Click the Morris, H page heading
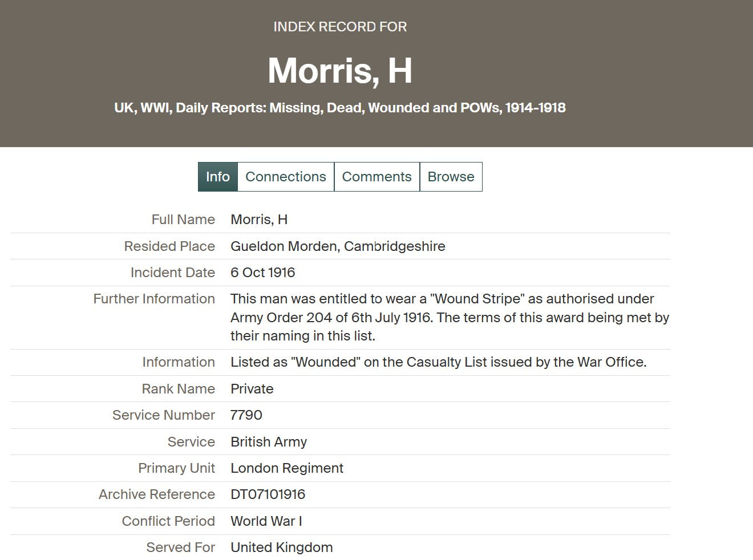 340,71
